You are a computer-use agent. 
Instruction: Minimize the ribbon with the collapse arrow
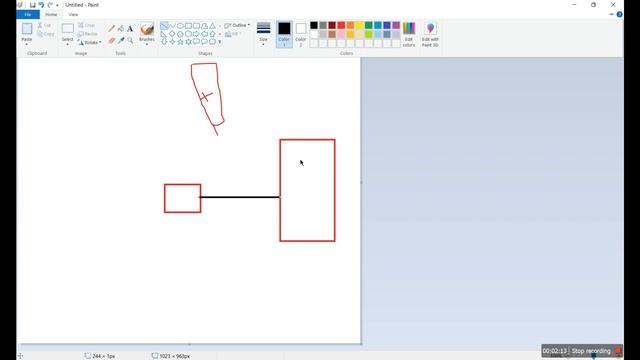point(611,14)
